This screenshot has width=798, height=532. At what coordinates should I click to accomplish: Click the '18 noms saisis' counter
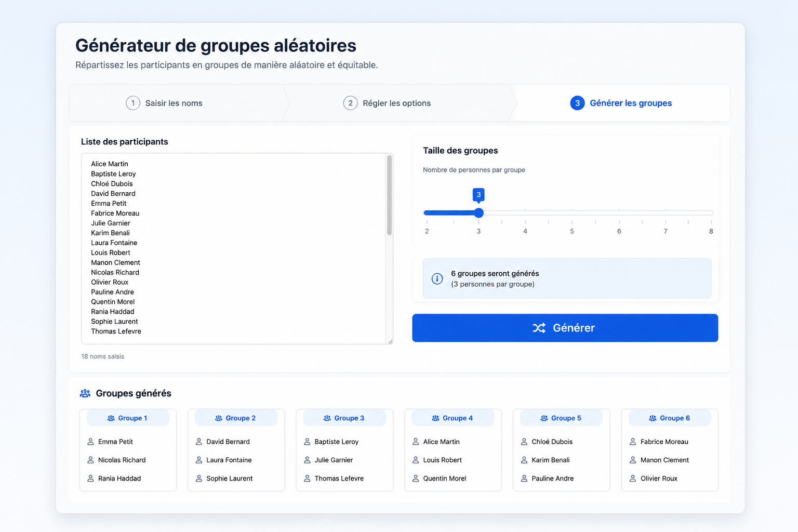tap(102, 356)
